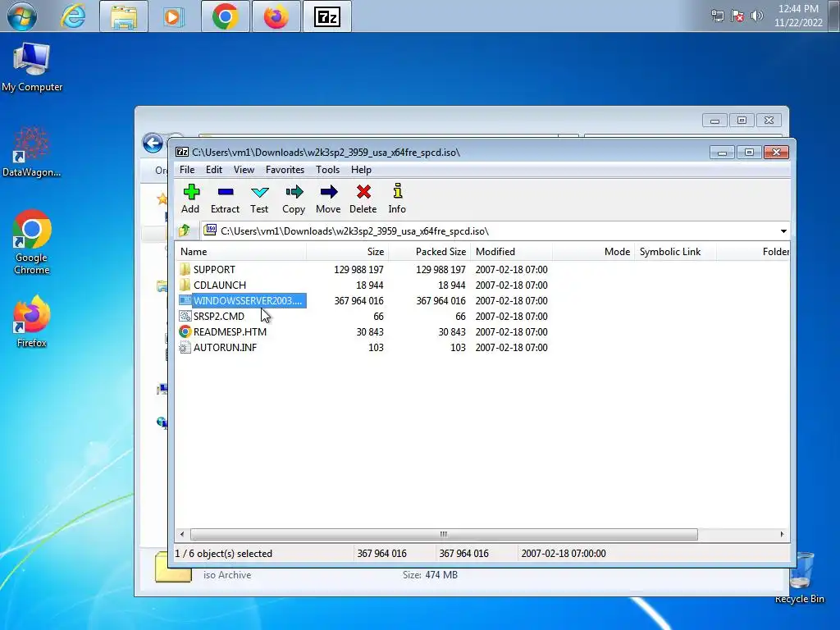This screenshot has width=840, height=630.
Task: Select My Computer desktop icon
Action: tap(32, 67)
